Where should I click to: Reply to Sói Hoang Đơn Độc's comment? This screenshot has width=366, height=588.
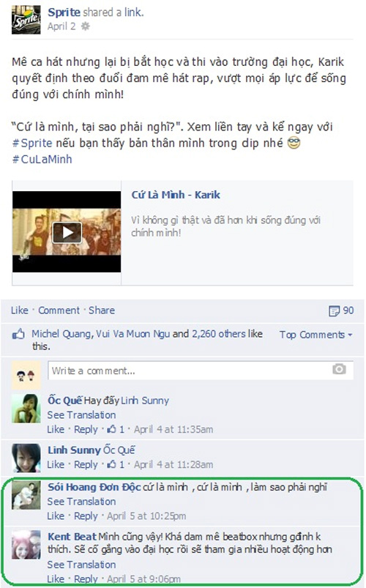click(x=86, y=516)
